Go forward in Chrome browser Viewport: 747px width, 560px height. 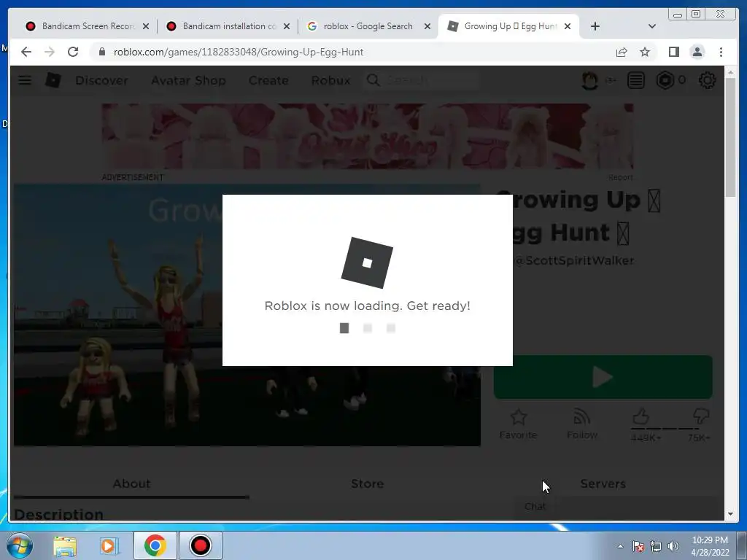[50, 52]
